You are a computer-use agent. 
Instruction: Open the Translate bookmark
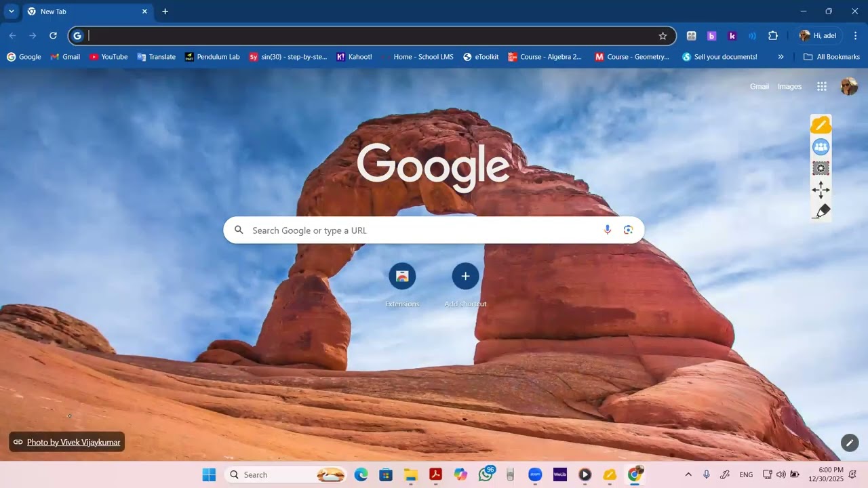tap(156, 57)
